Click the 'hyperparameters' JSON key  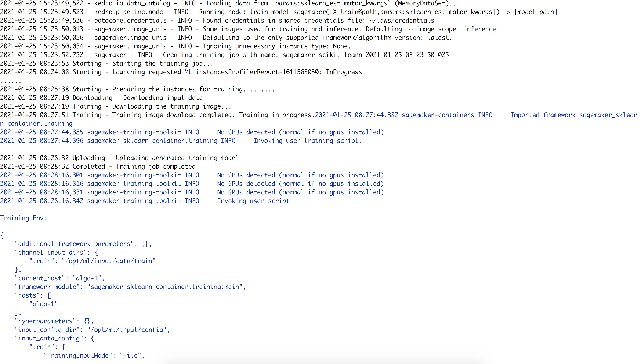coord(45,321)
